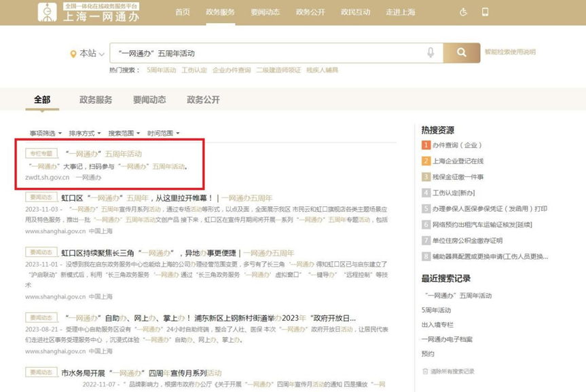Click the Shanghai 一网通办 logo icon
The height and width of the screenshot is (392, 586).
click(47, 12)
